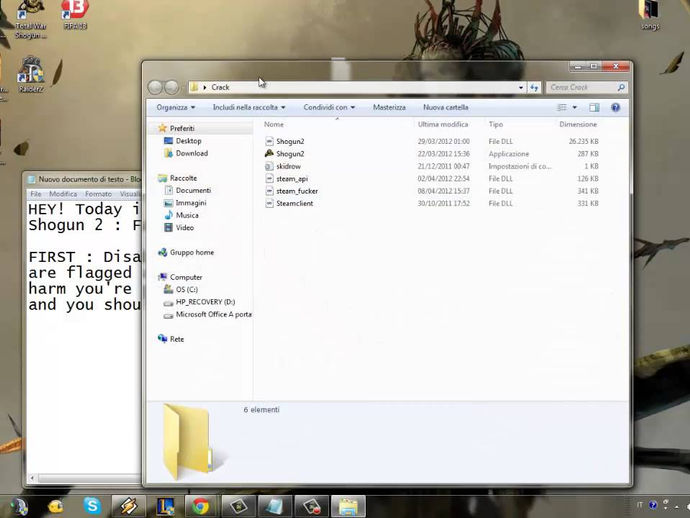Click the change view icon

tap(562, 107)
